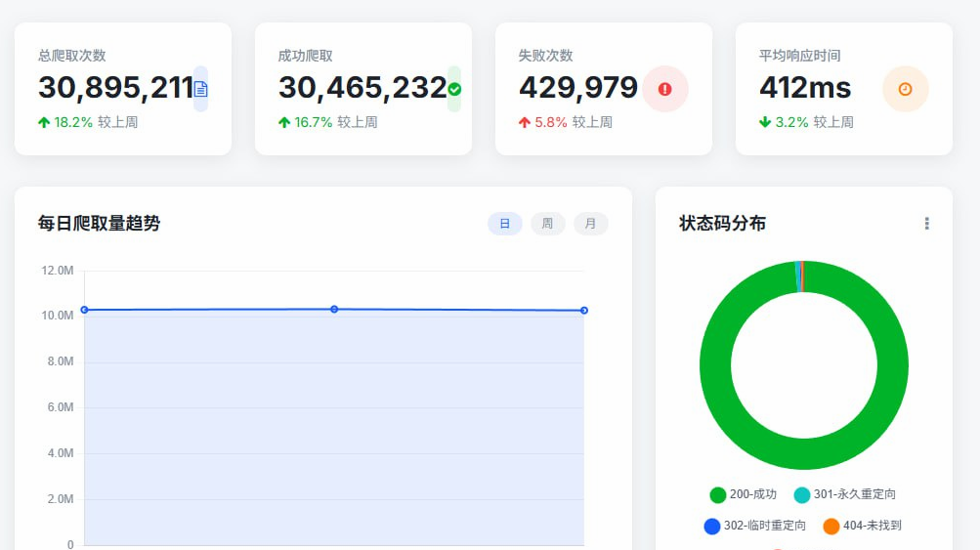Image resolution: width=980 pixels, height=550 pixels.
Task: Open the three-dot menu on 状态码分布
Action: [x=926, y=224]
